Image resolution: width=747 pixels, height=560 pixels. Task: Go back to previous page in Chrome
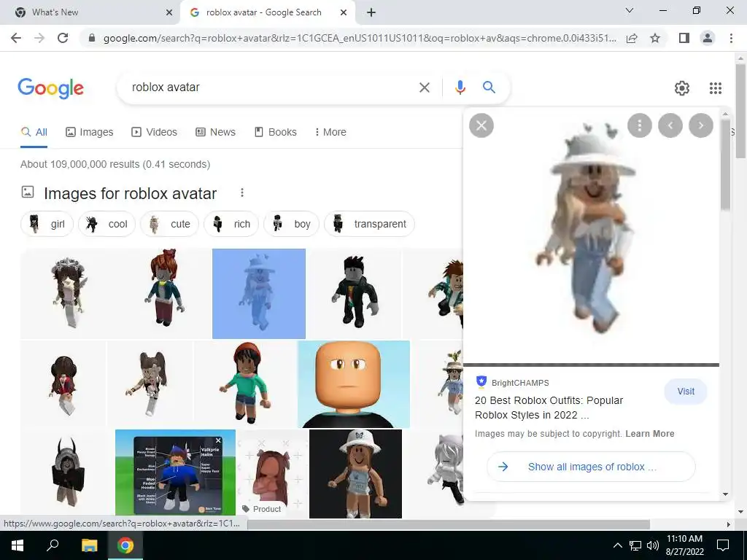pos(16,38)
